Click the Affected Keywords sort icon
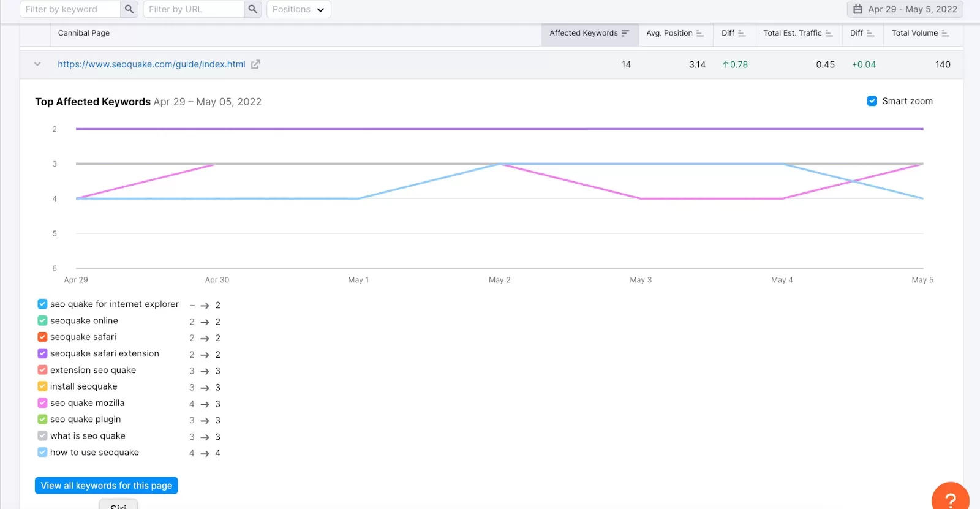Screen dimensions: 980x509 [625, 33]
